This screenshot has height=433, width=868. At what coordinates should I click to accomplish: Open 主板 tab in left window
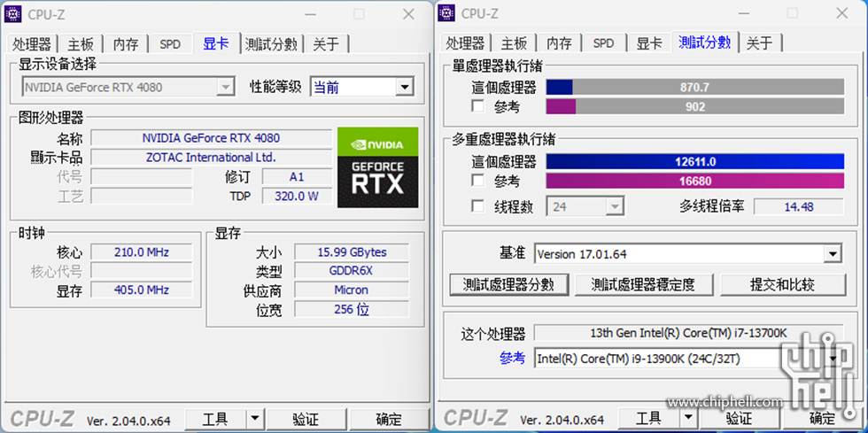point(81,44)
